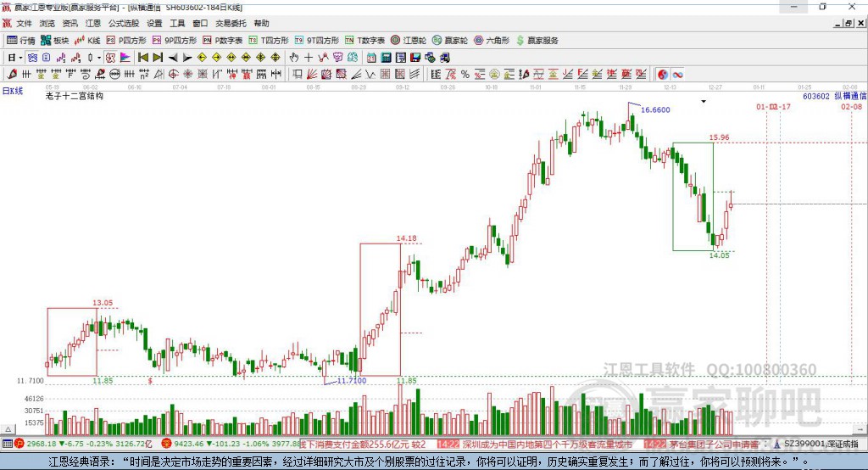
Task: Open the 江恩 menu
Action: [93, 23]
